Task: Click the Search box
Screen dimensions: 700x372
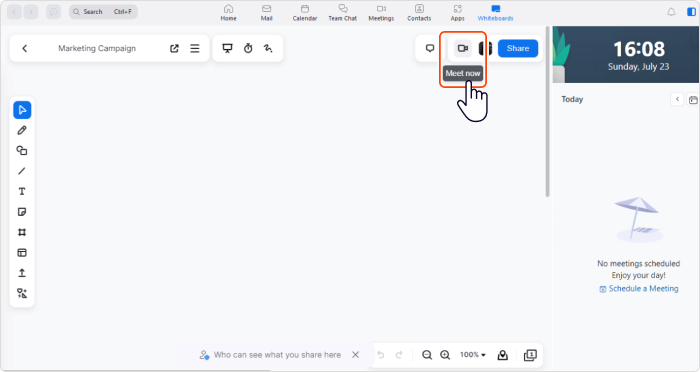Action: (x=103, y=12)
